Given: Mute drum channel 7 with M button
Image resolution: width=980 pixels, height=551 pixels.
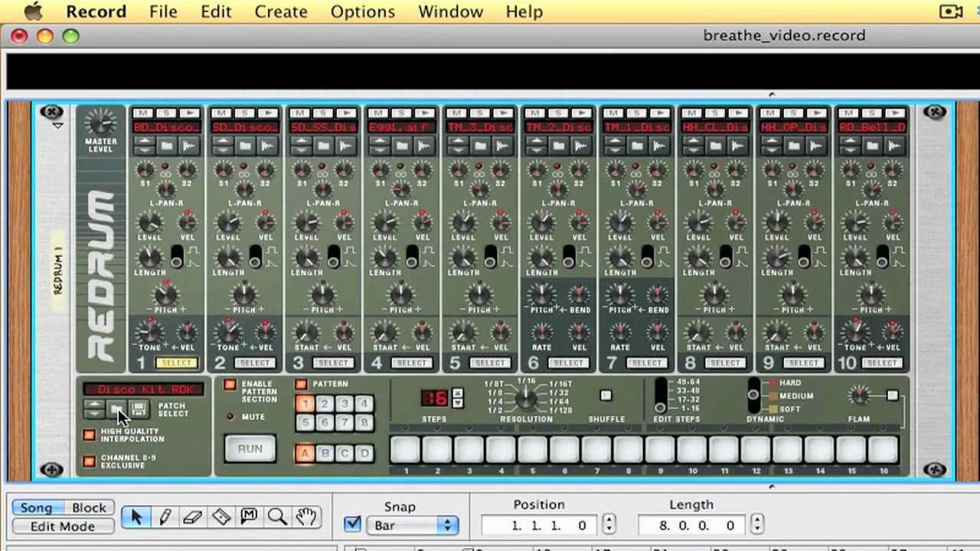Looking at the screenshot, I should pos(614,113).
